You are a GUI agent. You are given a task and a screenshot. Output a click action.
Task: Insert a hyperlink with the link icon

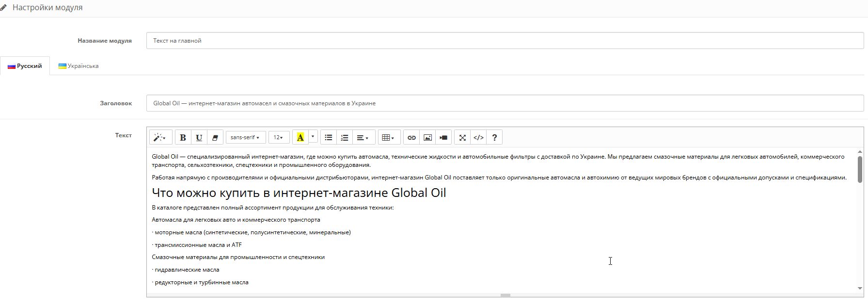tap(411, 137)
